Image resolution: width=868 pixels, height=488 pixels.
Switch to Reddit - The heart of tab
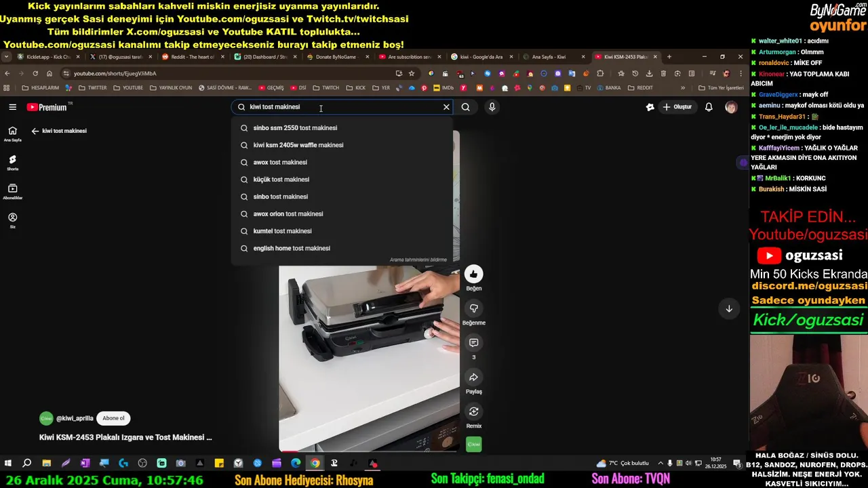[193, 57]
